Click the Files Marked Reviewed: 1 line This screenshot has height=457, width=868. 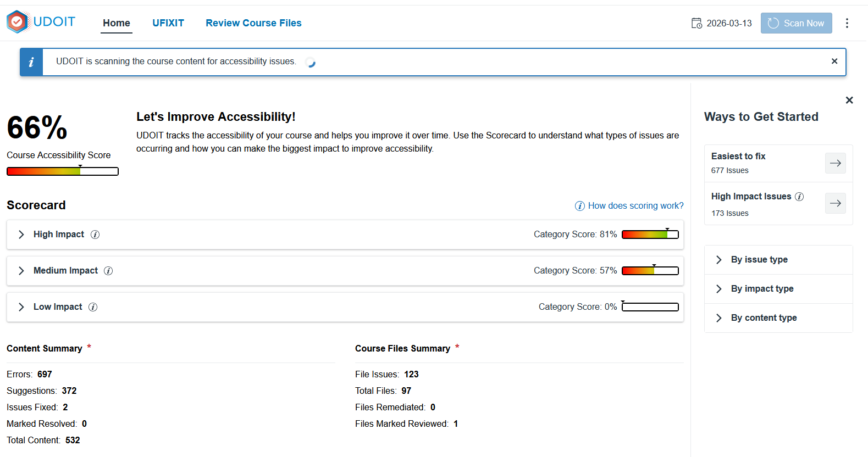(407, 423)
